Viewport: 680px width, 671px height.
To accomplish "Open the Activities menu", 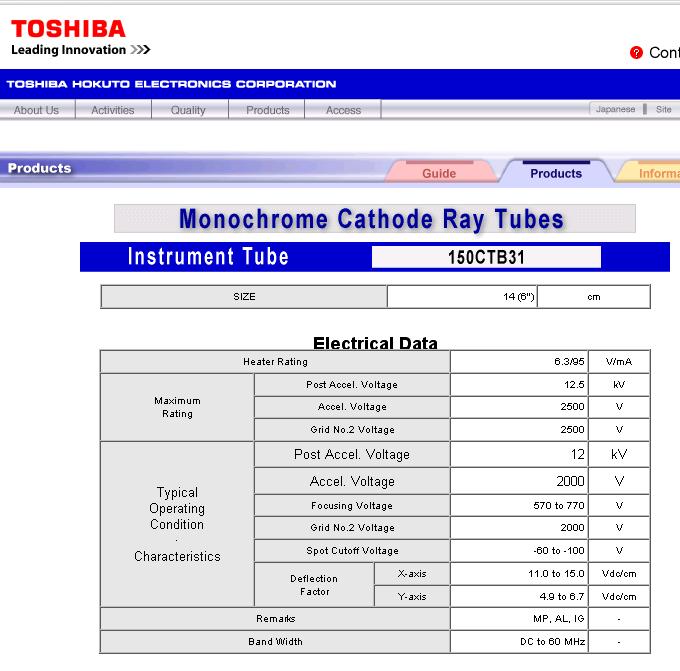I will coord(113,110).
